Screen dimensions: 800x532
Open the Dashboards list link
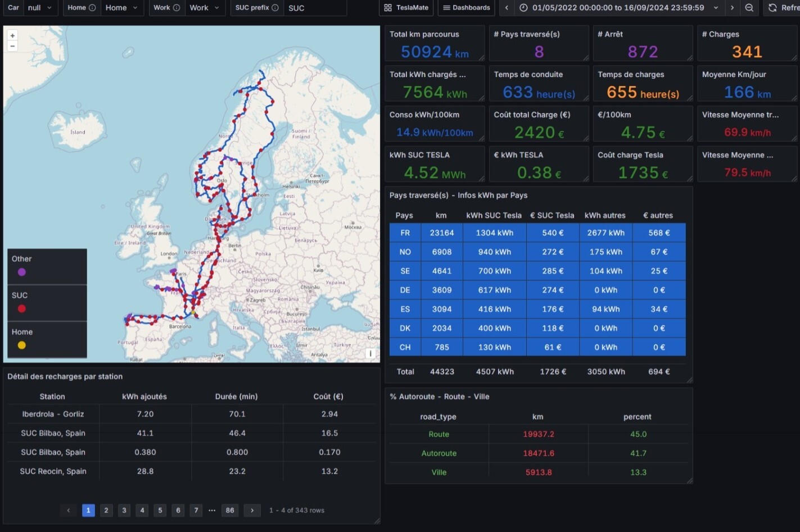tap(466, 8)
